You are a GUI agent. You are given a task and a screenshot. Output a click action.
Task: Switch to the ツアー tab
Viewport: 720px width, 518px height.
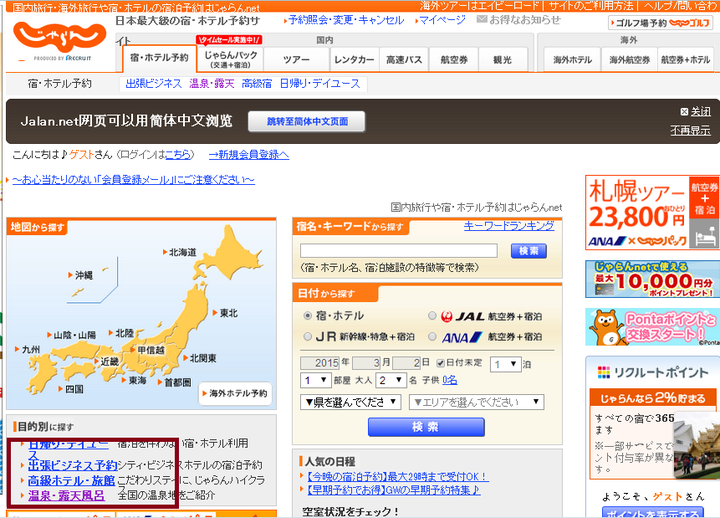296,60
